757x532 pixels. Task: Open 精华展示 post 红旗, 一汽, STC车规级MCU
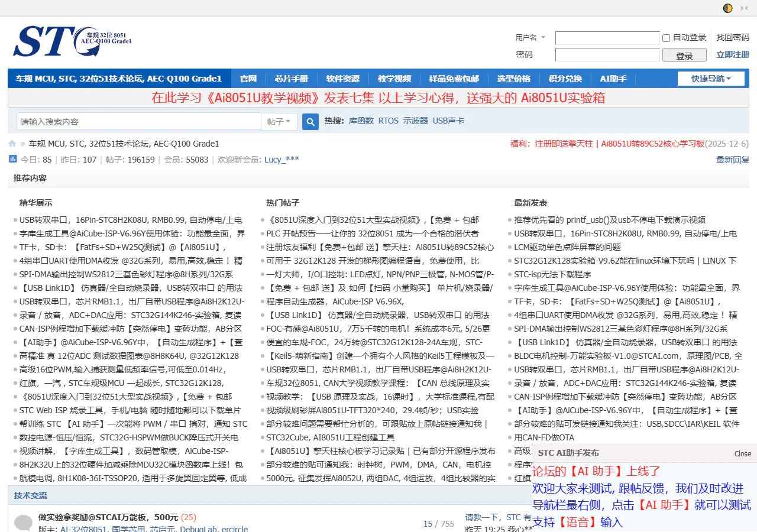[x=121, y=383]
